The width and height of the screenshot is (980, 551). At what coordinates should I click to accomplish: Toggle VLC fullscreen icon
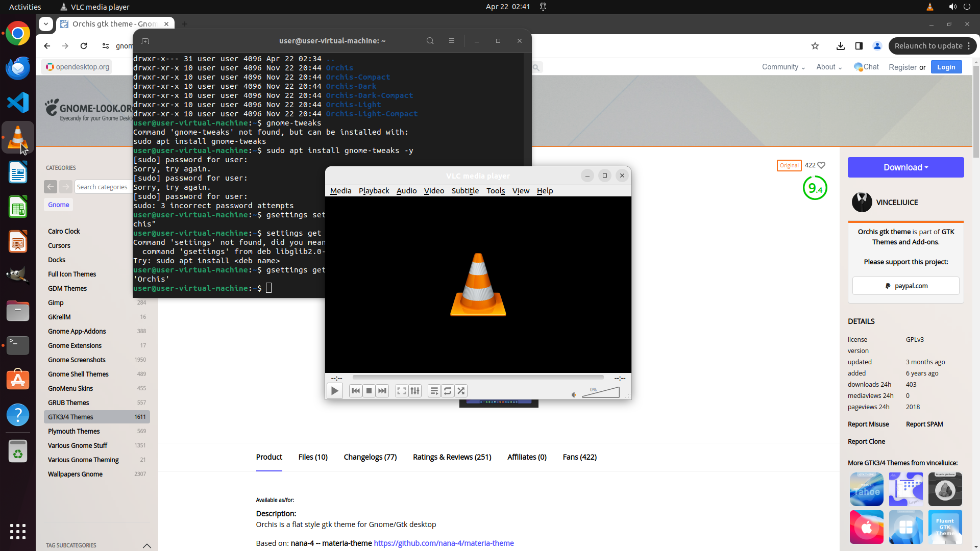tap(402, 391)
